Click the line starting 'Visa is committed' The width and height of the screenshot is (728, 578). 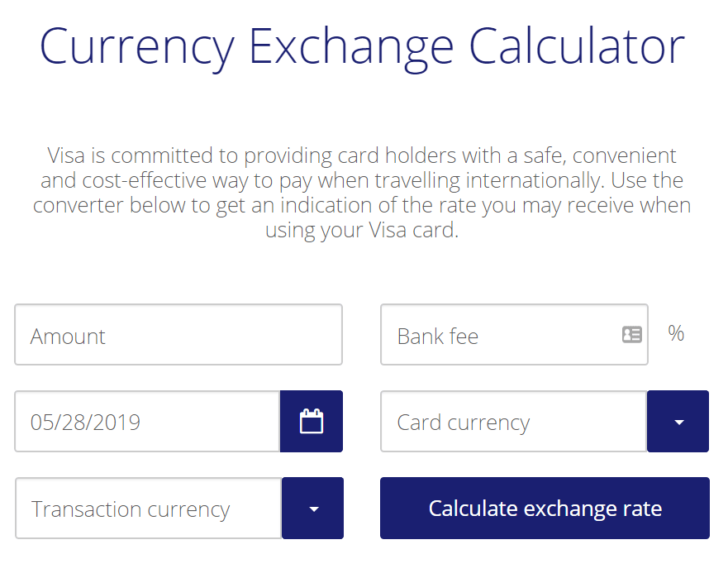click(362, 155)
